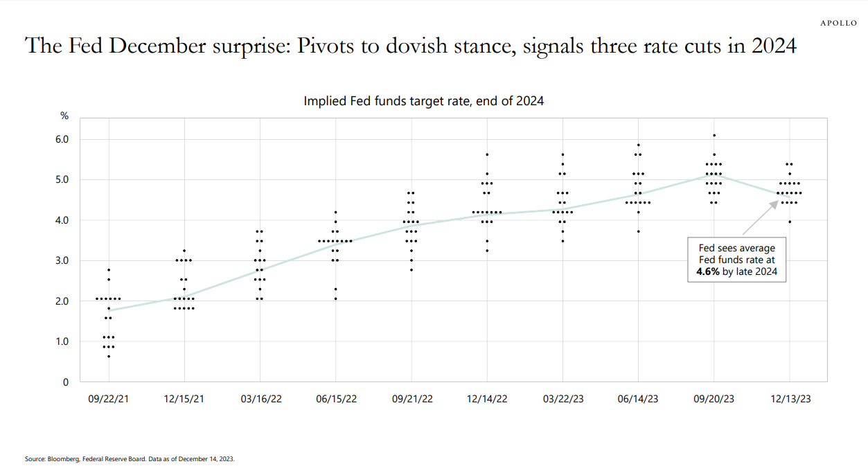Click the 12/14/22 x-axis date label

[x=487, y=399]
